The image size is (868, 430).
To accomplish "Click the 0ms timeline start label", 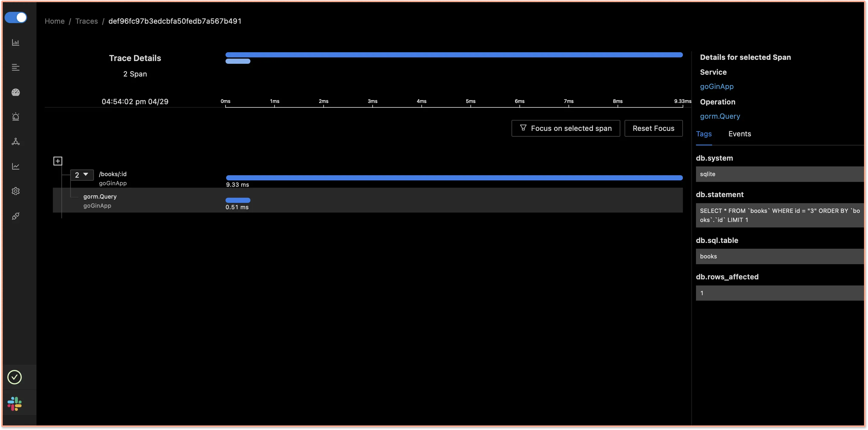I will tap(226, 101).
